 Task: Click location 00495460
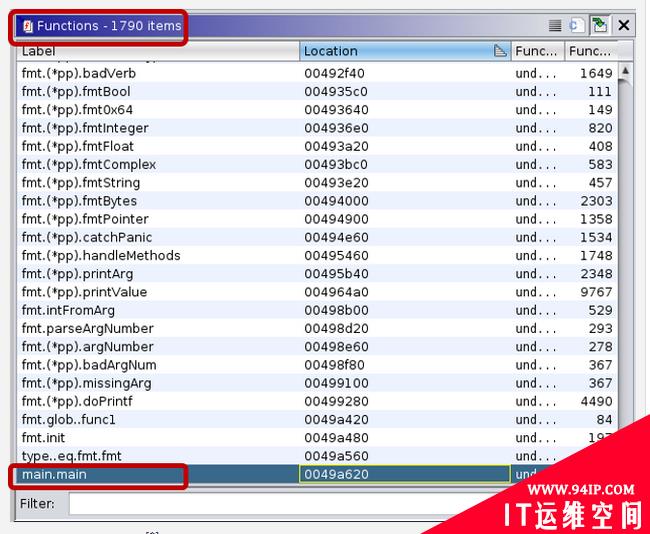coord(336,256)
